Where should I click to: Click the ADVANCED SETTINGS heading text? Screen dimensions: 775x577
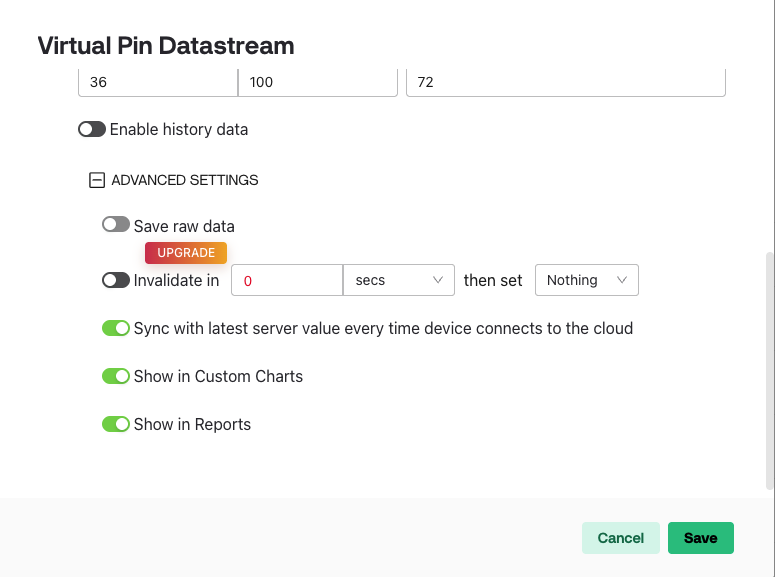(185, 181)
